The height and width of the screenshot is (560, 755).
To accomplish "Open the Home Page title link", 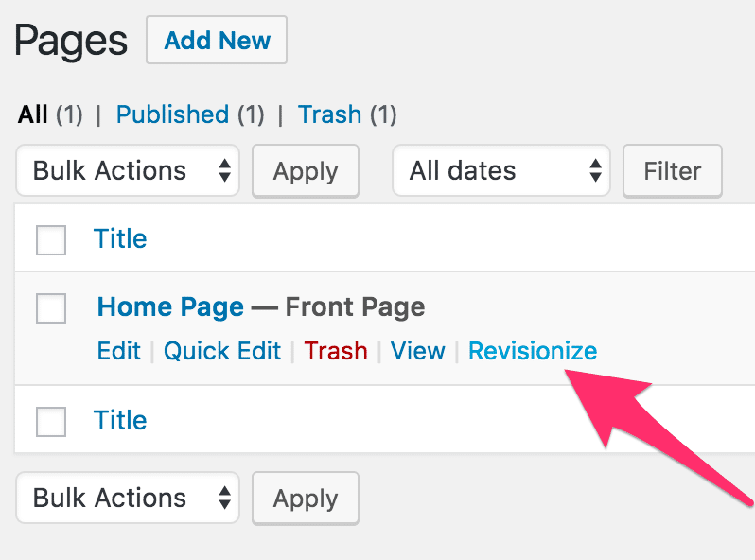I will click(170, 306).
